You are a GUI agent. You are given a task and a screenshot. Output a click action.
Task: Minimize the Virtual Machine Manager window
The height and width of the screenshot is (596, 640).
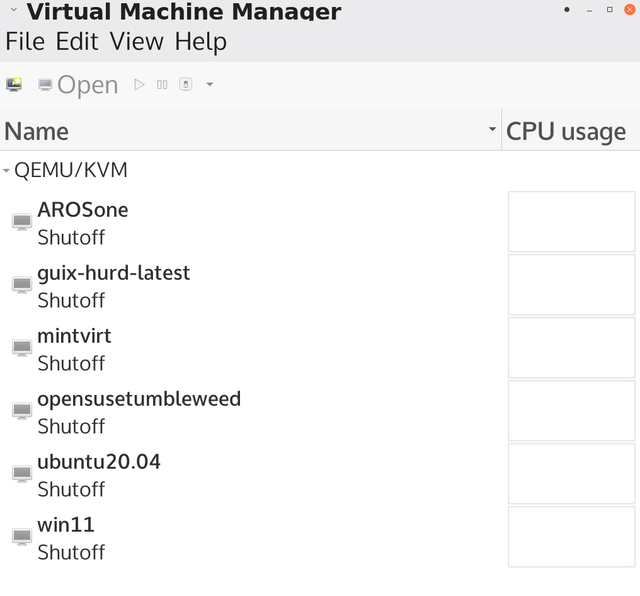pos(589,11)
